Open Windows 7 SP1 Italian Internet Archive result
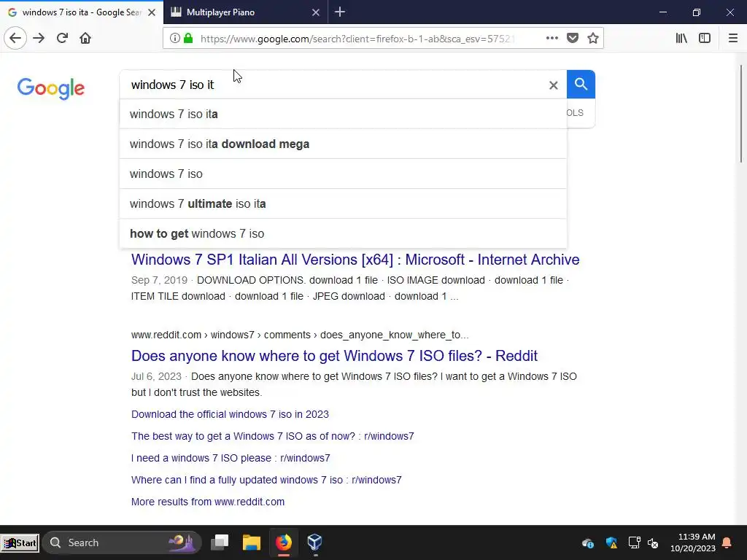The height and width of the screenshot is (560, 747). point(355,260)
